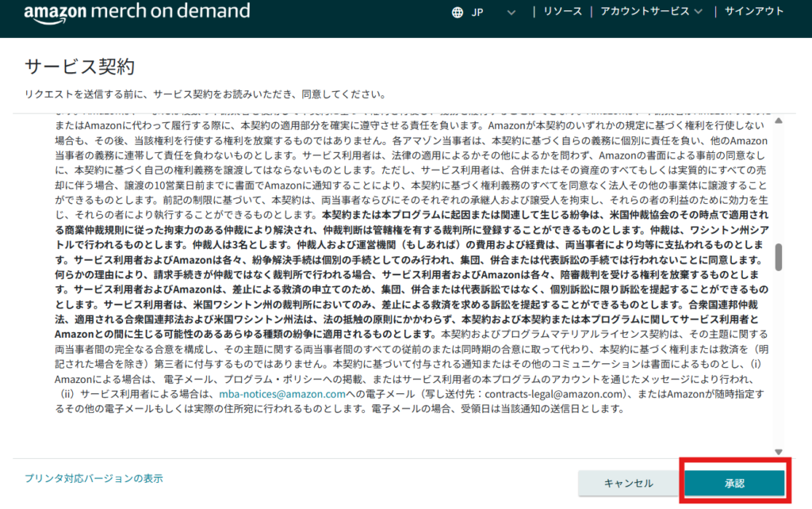The height and width of the screenshot is (509, 812).
Task: Open プリンタ対応バージョンの表示 link
Action: pos(94,478)
